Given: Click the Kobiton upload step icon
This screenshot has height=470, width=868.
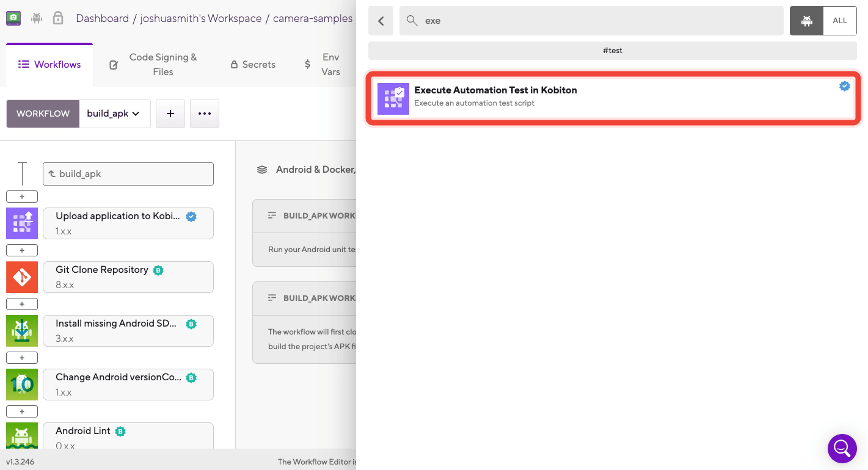Looking at the screenshot, I should pyautogui.click(x=22, y=223).
